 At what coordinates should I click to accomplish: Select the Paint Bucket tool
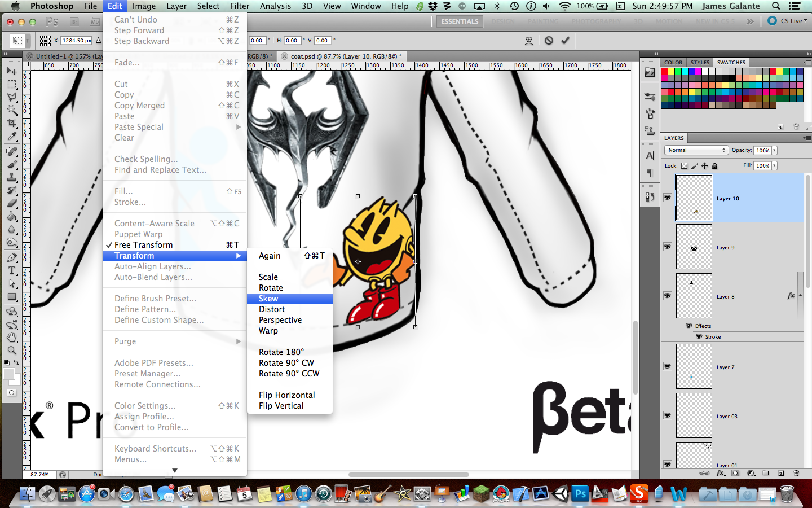[12, 216]
